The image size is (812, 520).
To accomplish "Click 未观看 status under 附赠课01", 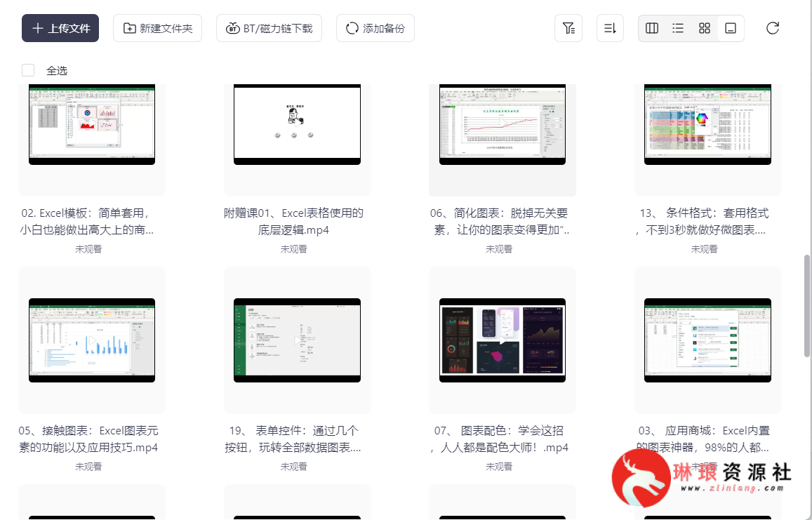I will [x=293, y=249].
